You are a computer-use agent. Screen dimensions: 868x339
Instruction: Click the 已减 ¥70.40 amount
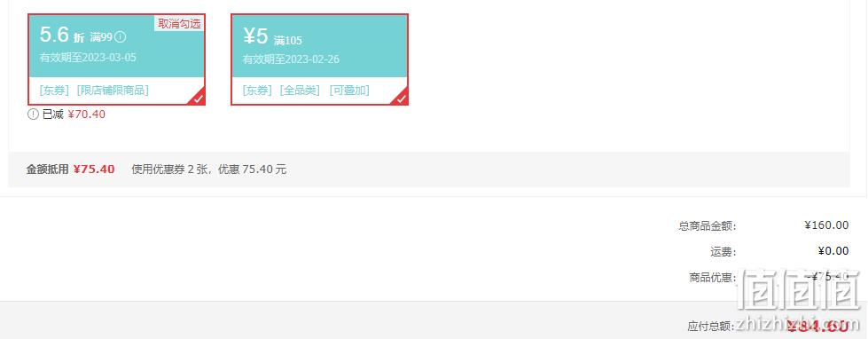[86, 114]
